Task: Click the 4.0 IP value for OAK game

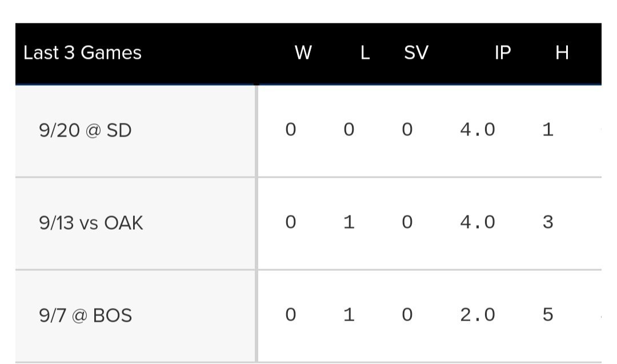Action: [478, 222]
